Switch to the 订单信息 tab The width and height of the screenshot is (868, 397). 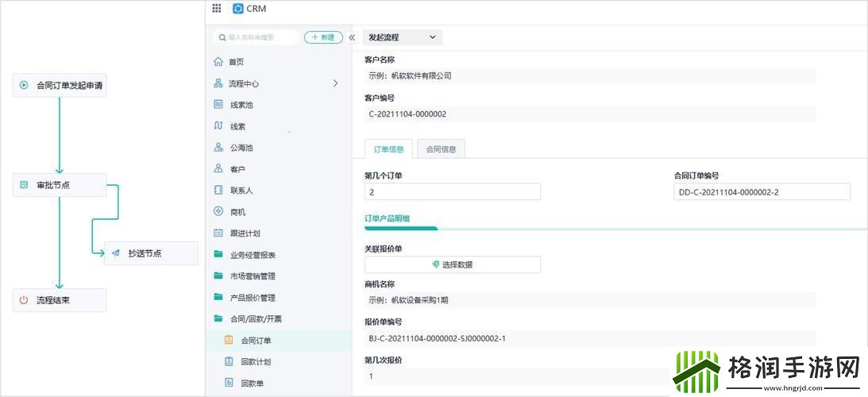pos(388,149)
